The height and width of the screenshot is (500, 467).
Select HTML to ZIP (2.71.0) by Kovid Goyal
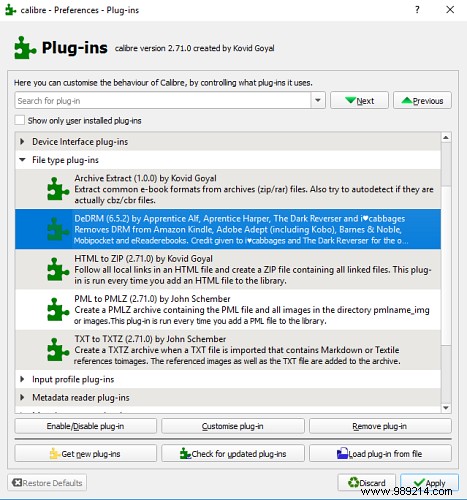[x=228, y=269]
